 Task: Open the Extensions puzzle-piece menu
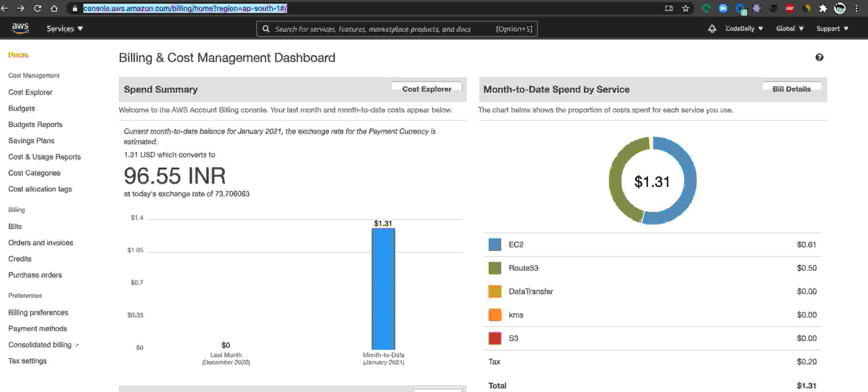(x=823, y=8)
